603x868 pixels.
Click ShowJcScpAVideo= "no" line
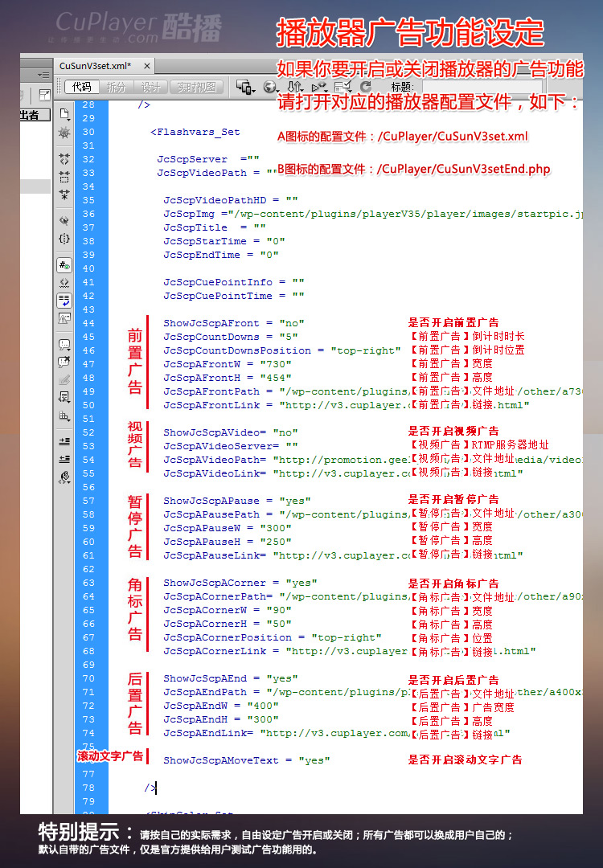pos(231,432)
